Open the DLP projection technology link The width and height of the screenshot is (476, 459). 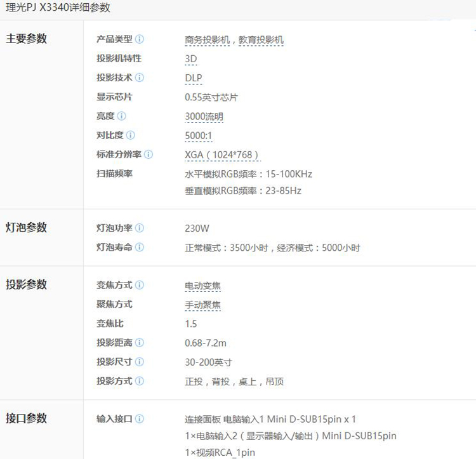tap(194, 78)
